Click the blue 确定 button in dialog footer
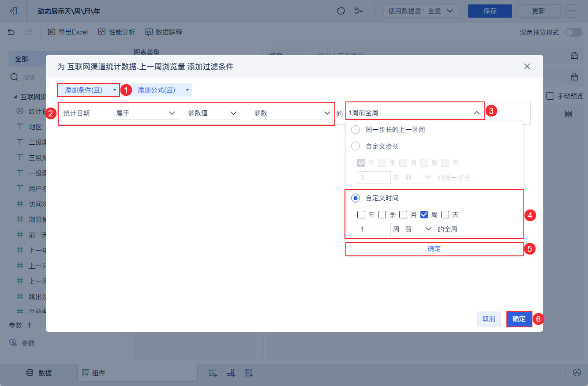The height and width of the screenshot is (386, 588). (x=519, y=319)
